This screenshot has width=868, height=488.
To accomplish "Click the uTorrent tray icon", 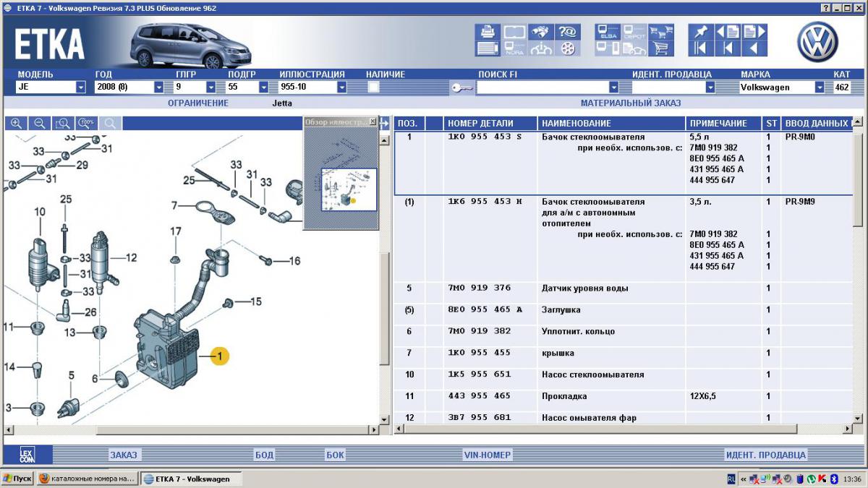I will click(811, 479).
